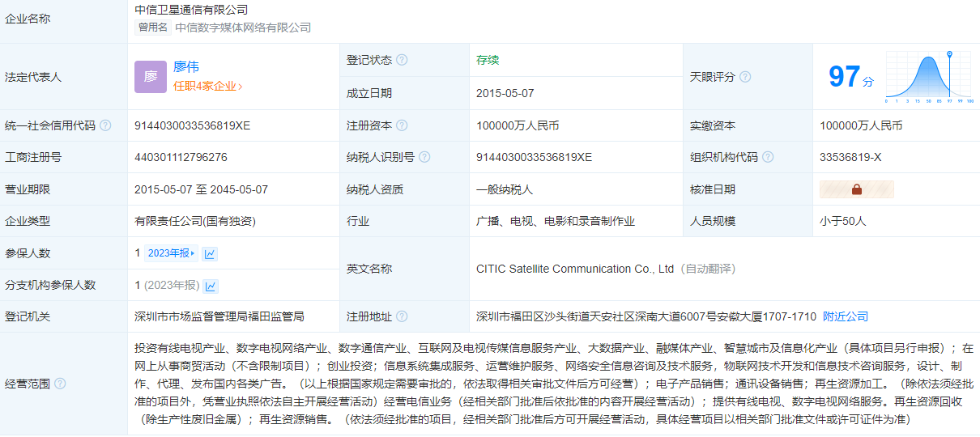This screenshot has width=980, height=437.
Task: Click the score distribution chart
Action: tap(930, 77)
